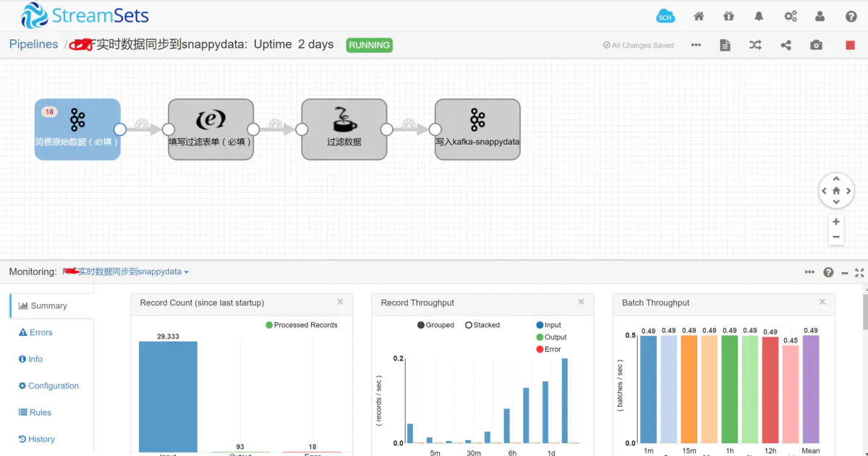This screenshot has height=456, width=868.
Task: Toggle the Input series legend
Action: 548,325
